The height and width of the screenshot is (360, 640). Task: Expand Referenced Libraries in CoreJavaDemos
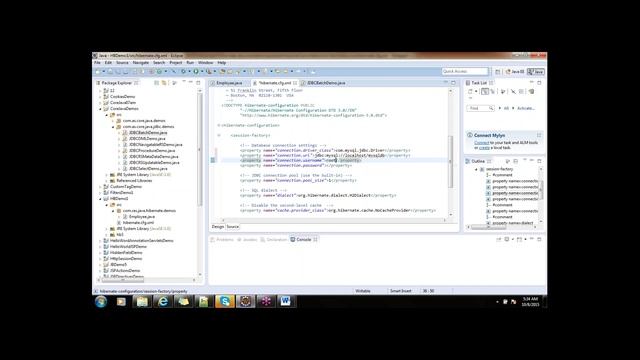click(x=107, y=181)
